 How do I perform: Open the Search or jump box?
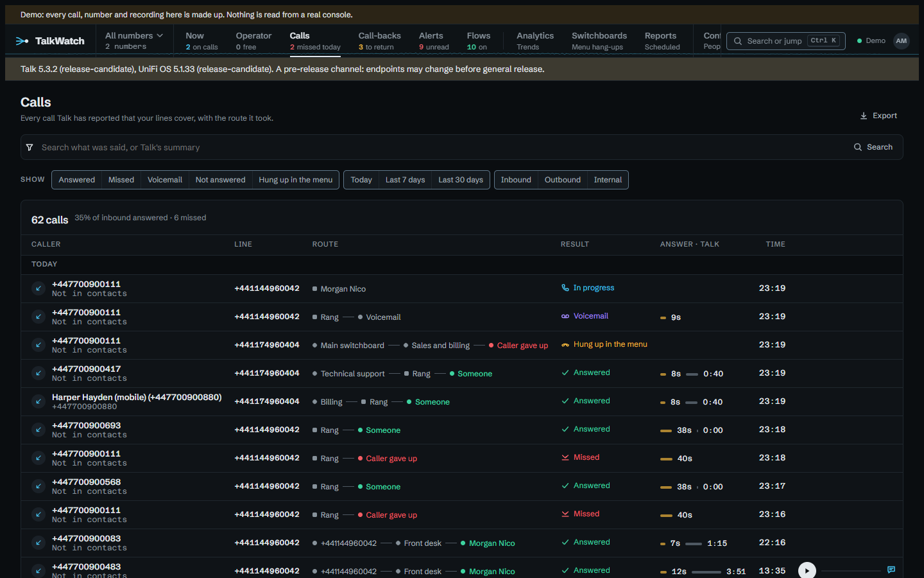786,41
